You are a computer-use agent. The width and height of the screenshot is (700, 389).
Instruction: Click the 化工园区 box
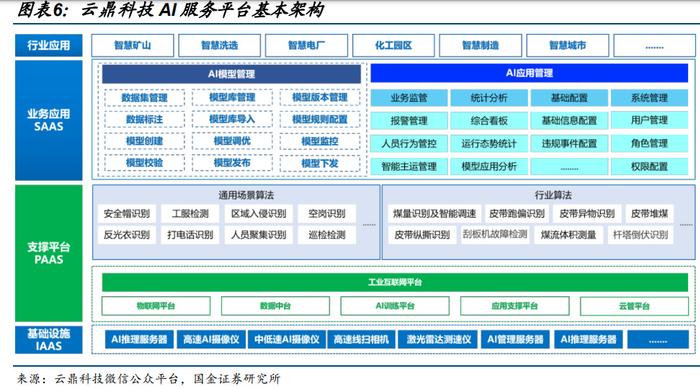point(393,45)
